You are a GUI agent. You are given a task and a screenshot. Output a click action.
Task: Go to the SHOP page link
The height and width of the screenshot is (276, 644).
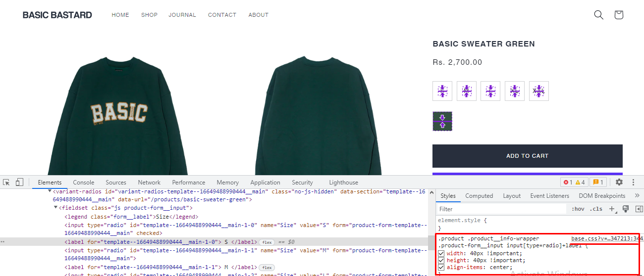coord(149,15)
